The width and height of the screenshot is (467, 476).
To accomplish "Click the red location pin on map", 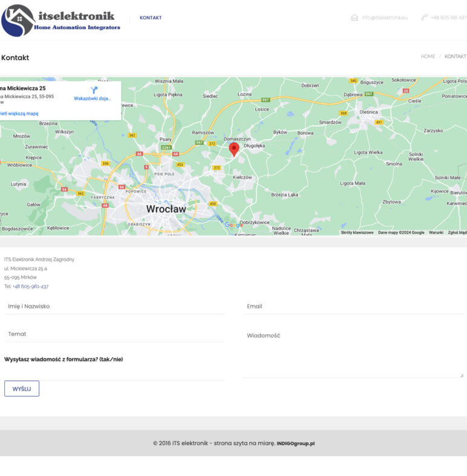I will (234, 149).
